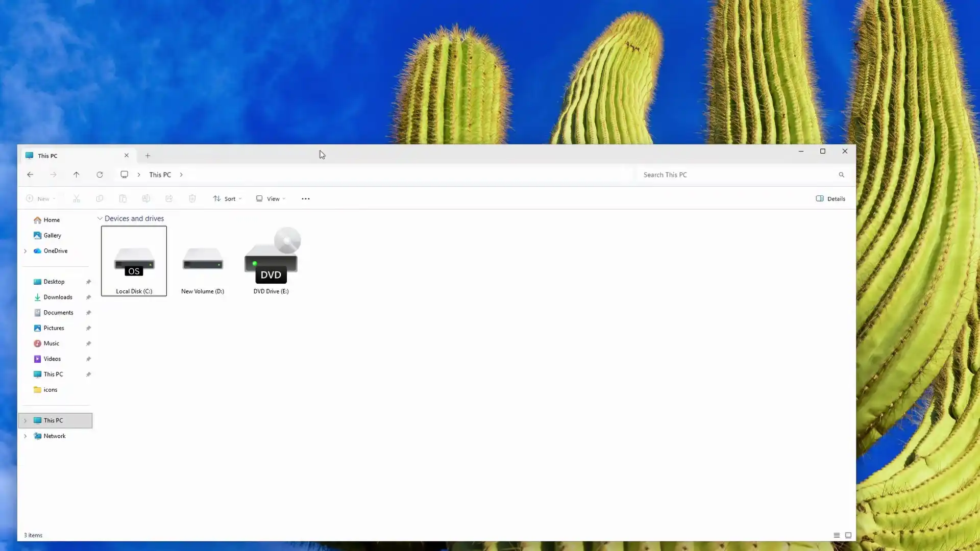Click pin icon next to Pictures
980x551 pixels.
click(x=88, y=328)
